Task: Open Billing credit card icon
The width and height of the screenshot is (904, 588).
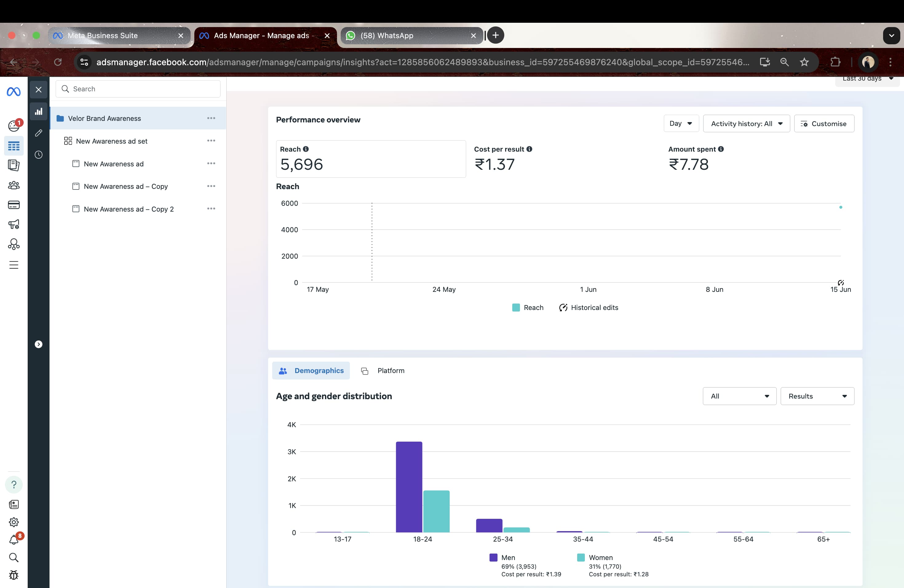Action: point(14,205)
